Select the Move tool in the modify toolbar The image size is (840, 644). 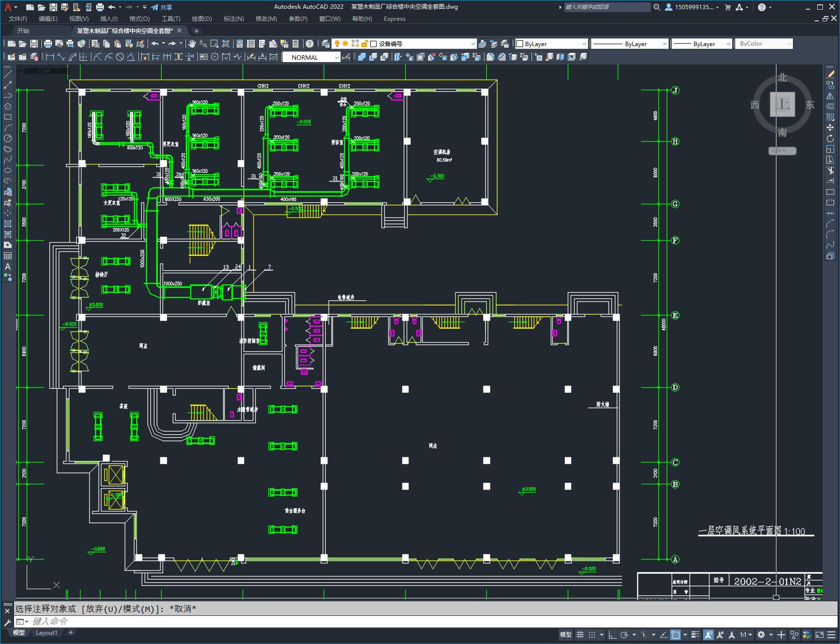coord(830,128)
